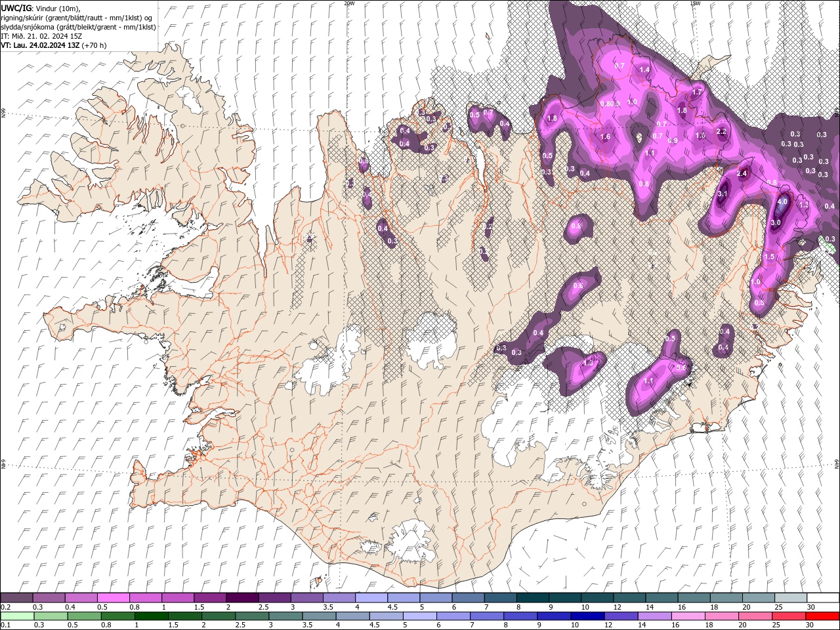Click the pale green lower swatch labeled 0.1
Viewport: 840px width, 630px height.
point(17,616)
